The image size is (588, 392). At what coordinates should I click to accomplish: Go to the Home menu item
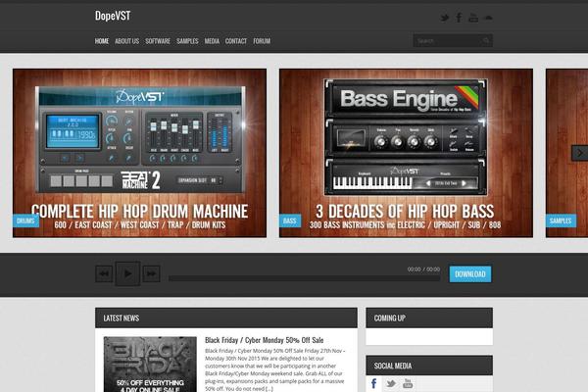(x=102, y=41)
